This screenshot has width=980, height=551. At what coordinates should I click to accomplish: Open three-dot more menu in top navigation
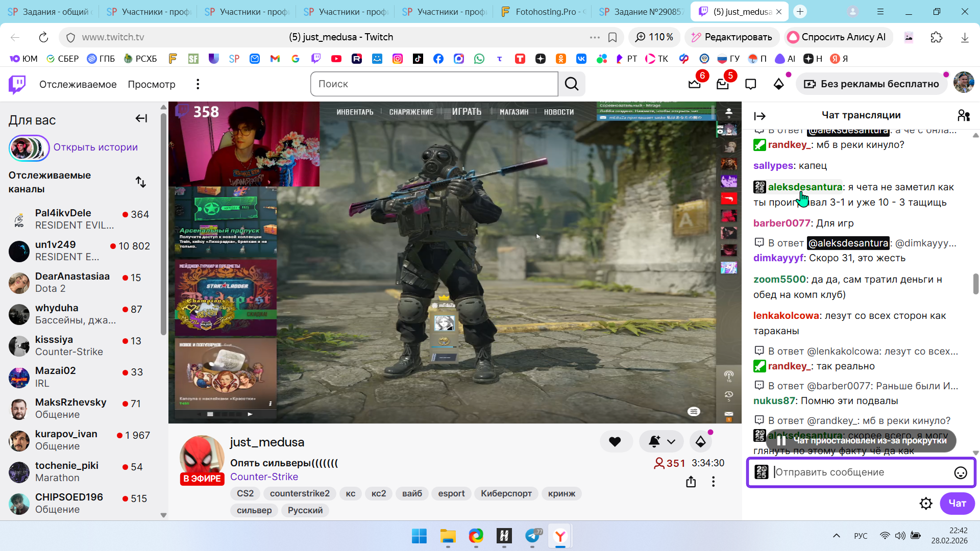[x=198, y=84]
